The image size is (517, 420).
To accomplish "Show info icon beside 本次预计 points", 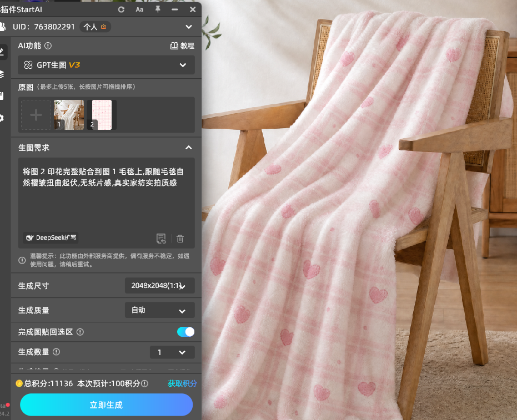I will click(x=144, y=383).
